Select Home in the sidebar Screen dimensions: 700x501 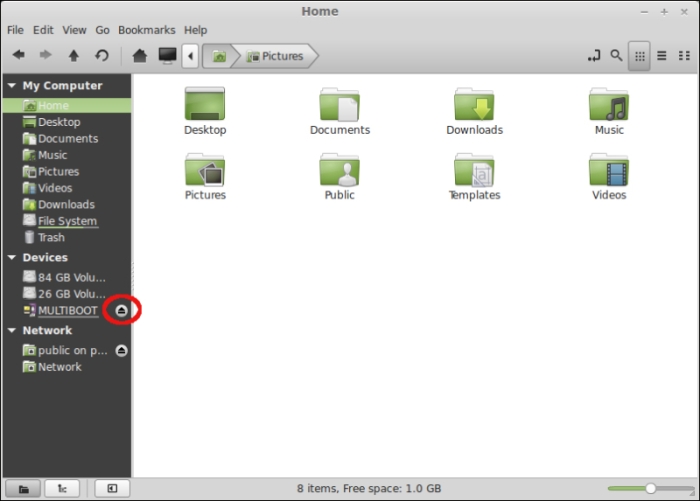point(67,105)
